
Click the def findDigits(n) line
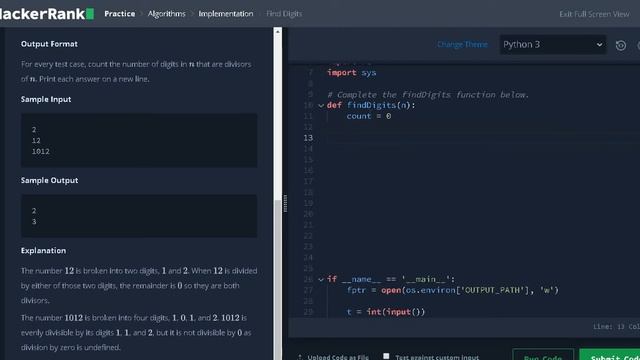(x=371, y=105)
